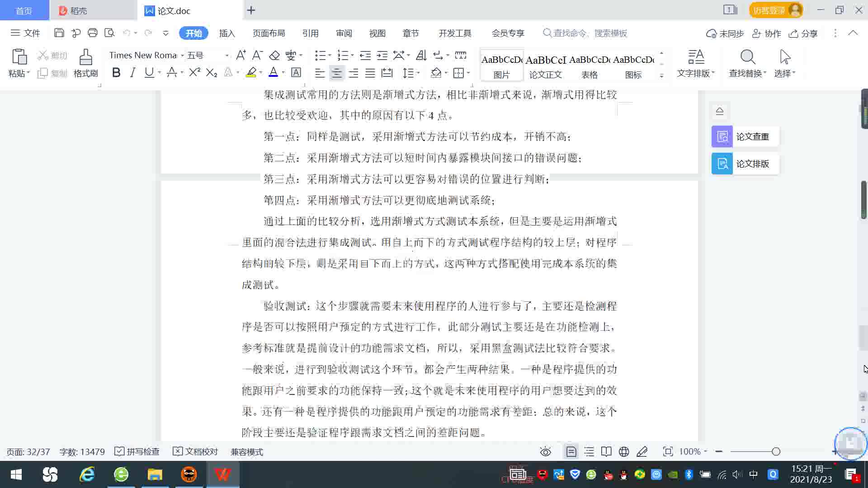Toggle italic formatting
Screen dimensions: 868x488
click(132, 73)
